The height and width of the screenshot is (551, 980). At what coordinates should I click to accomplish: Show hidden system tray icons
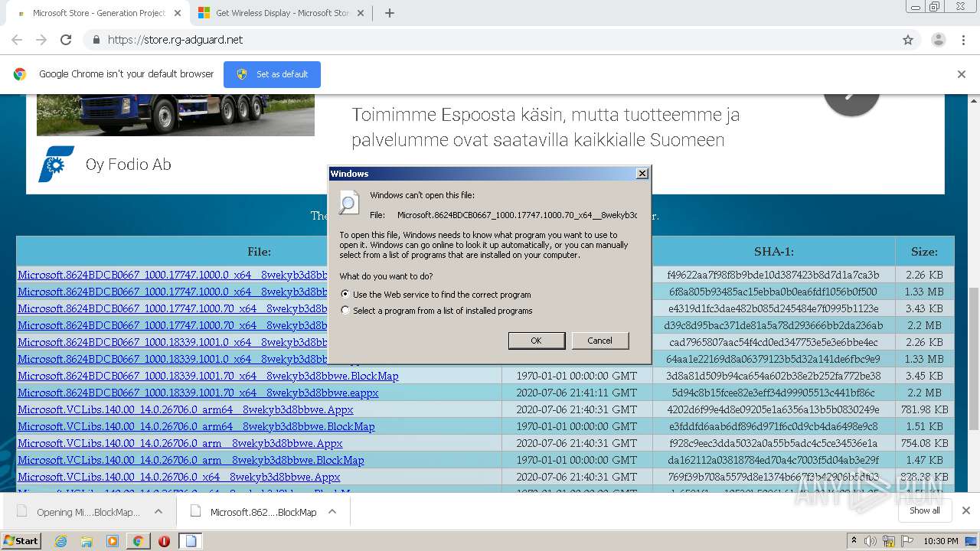coord(854,541)
